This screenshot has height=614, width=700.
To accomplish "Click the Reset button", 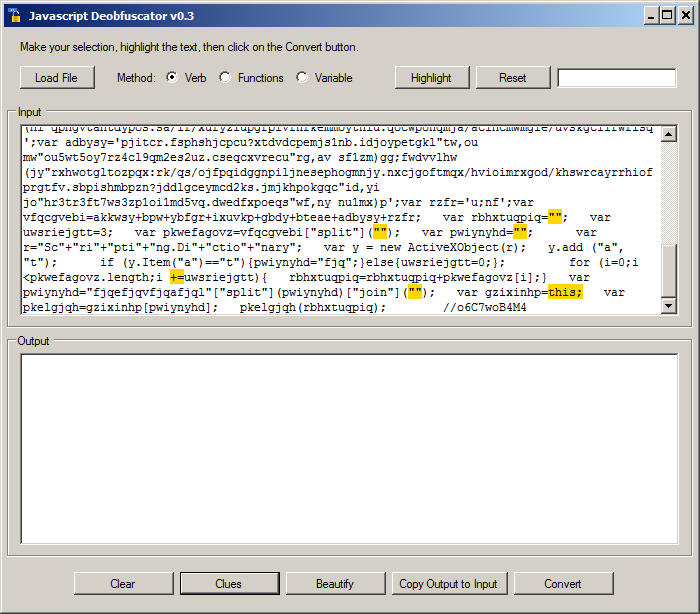I will tap(513, 78).
